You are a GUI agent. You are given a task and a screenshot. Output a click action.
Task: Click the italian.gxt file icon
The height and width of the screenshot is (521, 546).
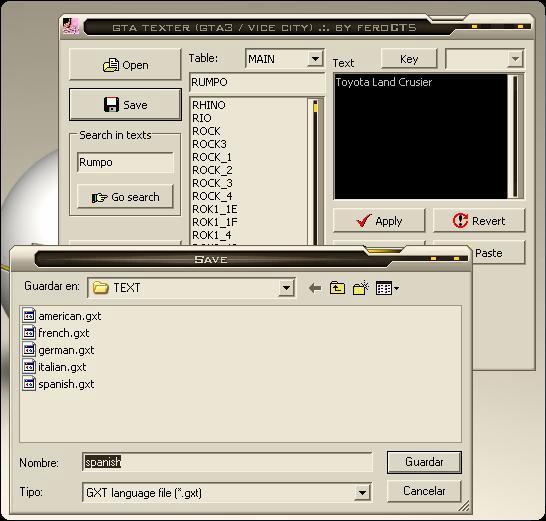(x=29, y=366)
